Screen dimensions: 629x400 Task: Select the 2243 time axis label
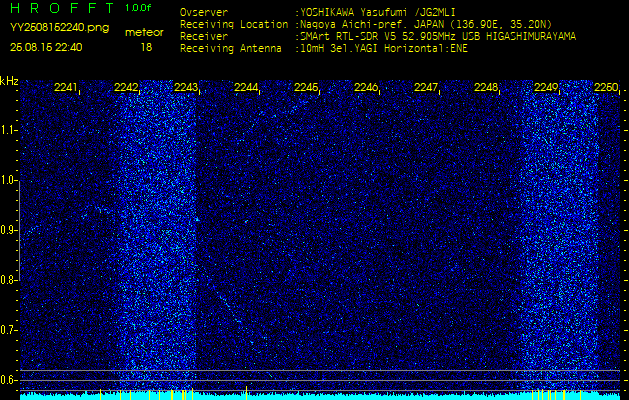click(x=186, y=87)
